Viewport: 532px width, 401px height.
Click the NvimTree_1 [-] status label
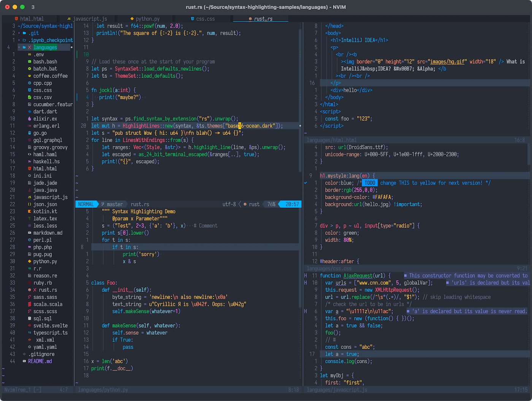[x=23, y=390]
